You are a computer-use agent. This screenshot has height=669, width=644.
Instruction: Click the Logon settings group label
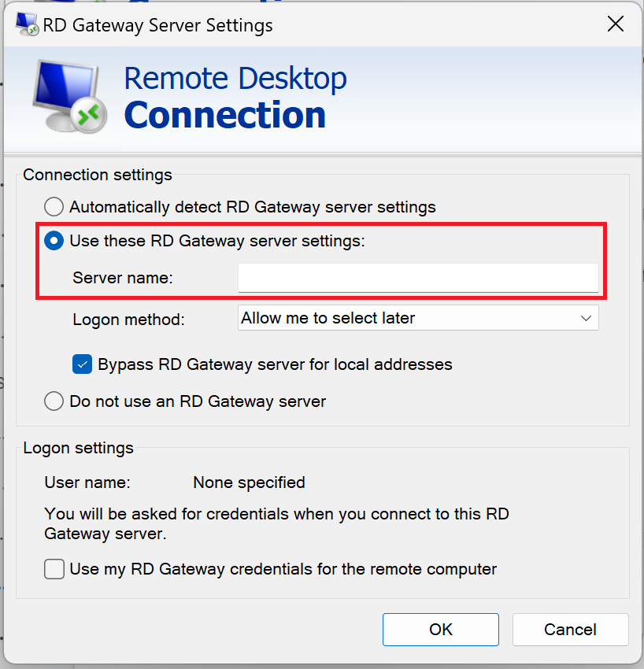coord(79,448)
